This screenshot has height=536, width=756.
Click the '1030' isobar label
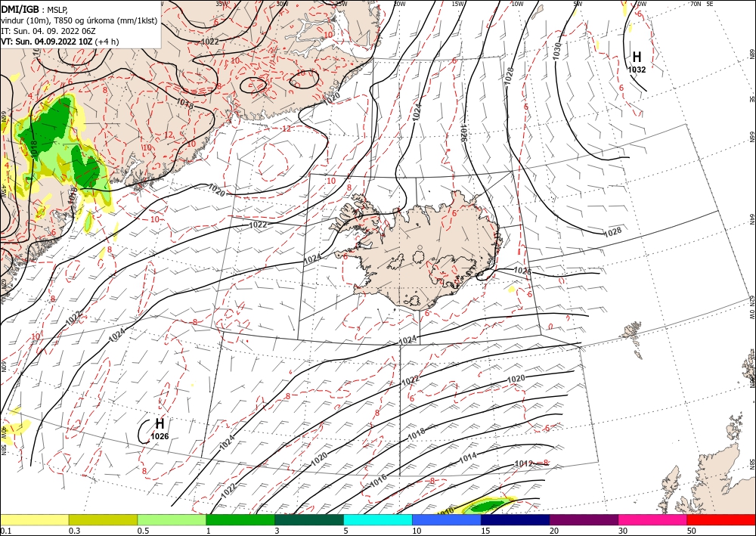(557, 51)
